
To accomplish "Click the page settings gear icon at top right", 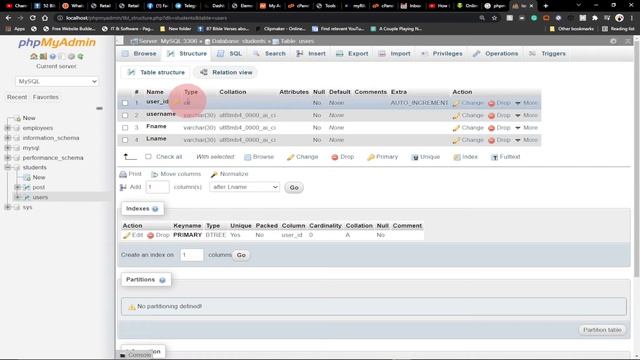I will 613,41.
